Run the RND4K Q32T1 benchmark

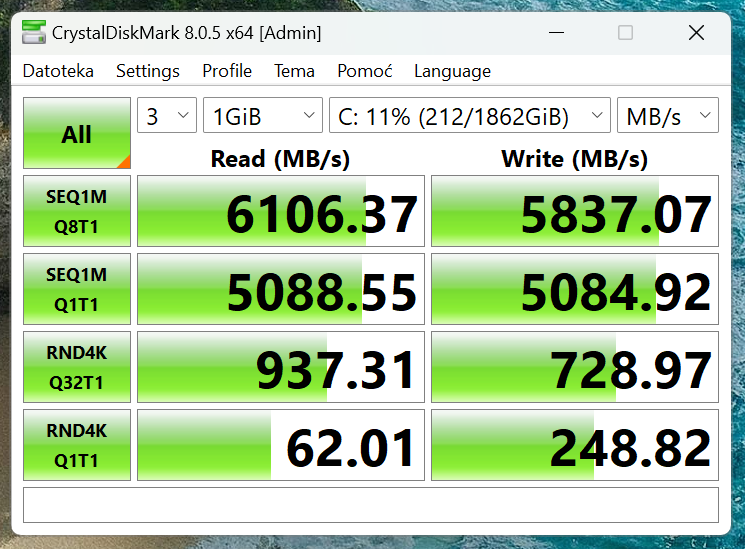(x=77, y=367)
